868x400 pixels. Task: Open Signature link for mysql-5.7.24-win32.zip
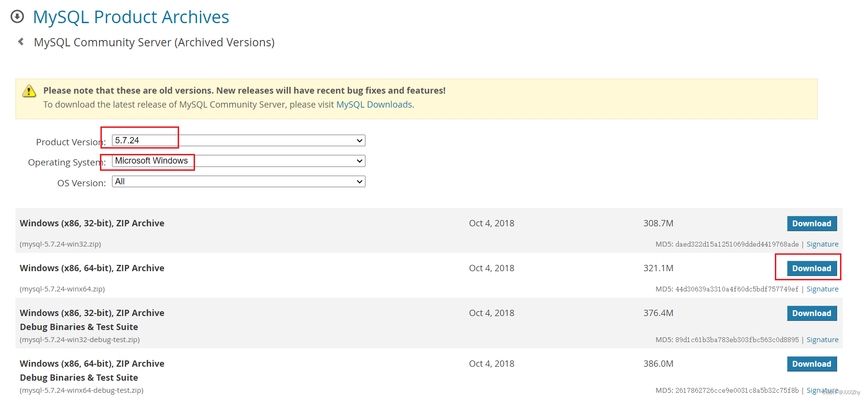822,244
